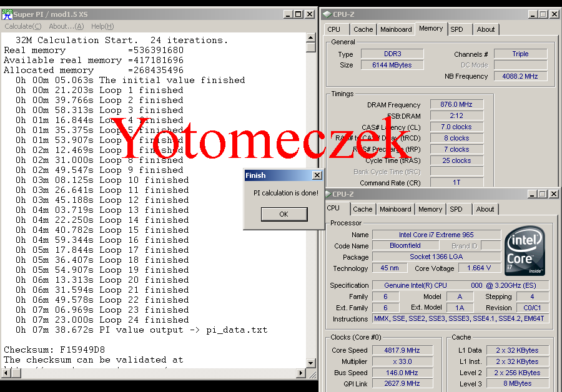Click Super PI horizontal scrollbar left arrow

[x=6, y=373]
